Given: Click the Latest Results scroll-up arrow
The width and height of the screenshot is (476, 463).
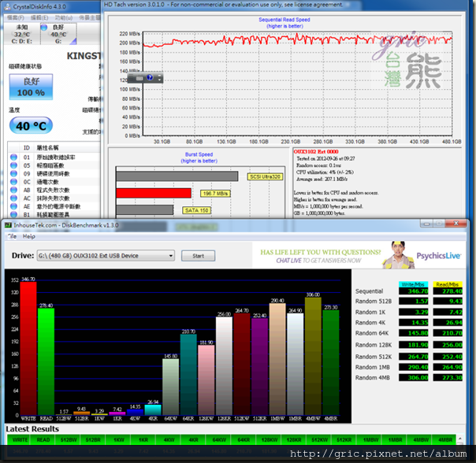Looking at the screenshot, I should pos(460,439).
